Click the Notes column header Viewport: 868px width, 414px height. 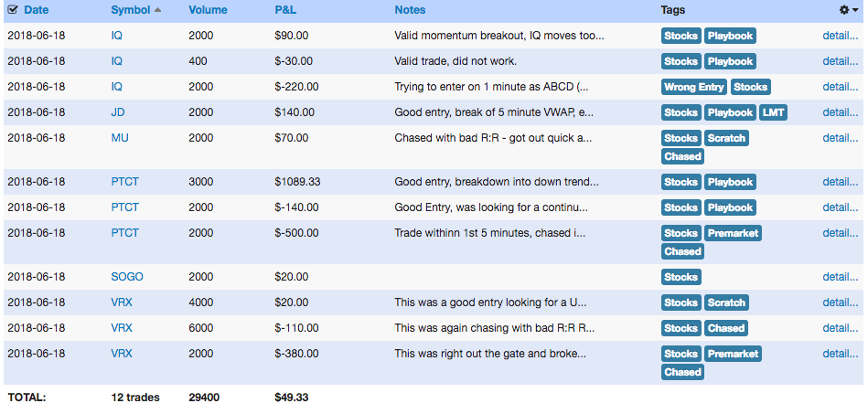pos(410,10)
